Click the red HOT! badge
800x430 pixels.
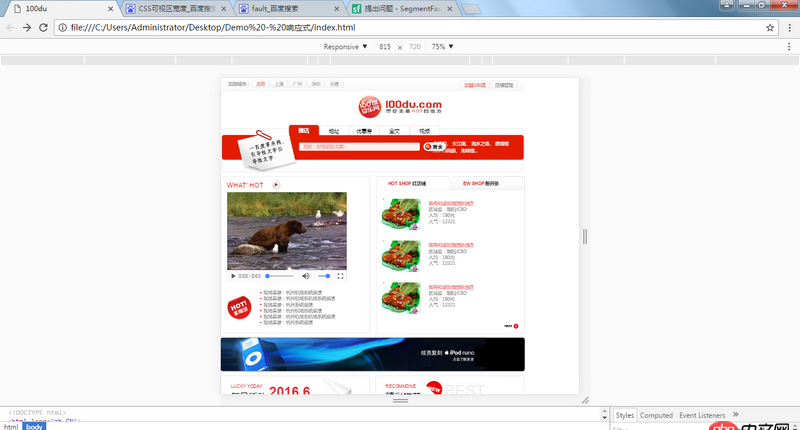pos(239,308)
